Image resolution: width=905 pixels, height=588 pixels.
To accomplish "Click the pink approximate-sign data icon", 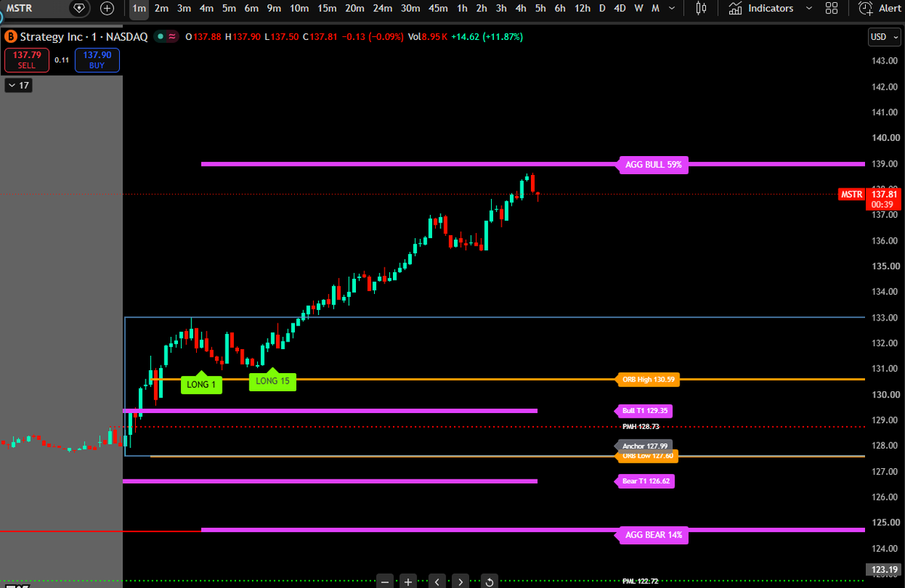I will pos(173,36).
